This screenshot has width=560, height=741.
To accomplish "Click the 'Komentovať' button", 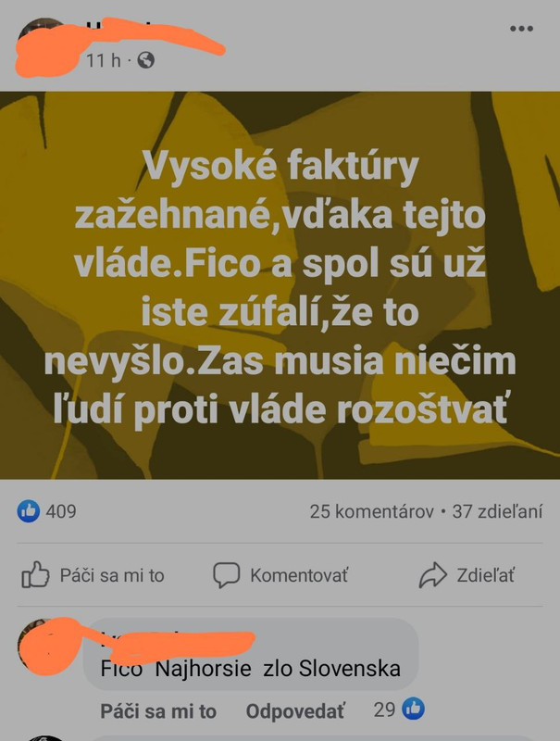I will point(280,575).
